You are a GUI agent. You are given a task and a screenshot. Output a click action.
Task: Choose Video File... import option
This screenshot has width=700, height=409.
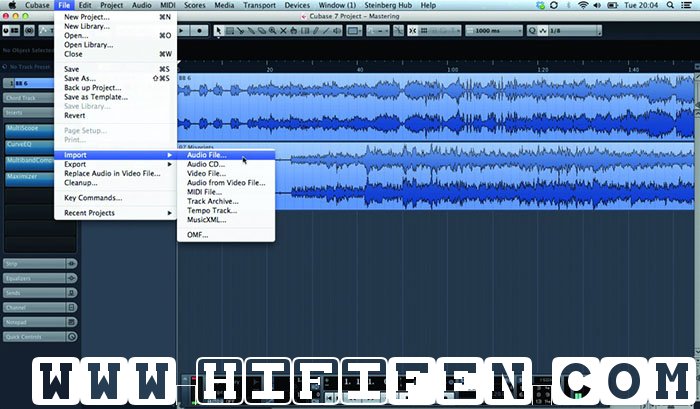[226, 173]
